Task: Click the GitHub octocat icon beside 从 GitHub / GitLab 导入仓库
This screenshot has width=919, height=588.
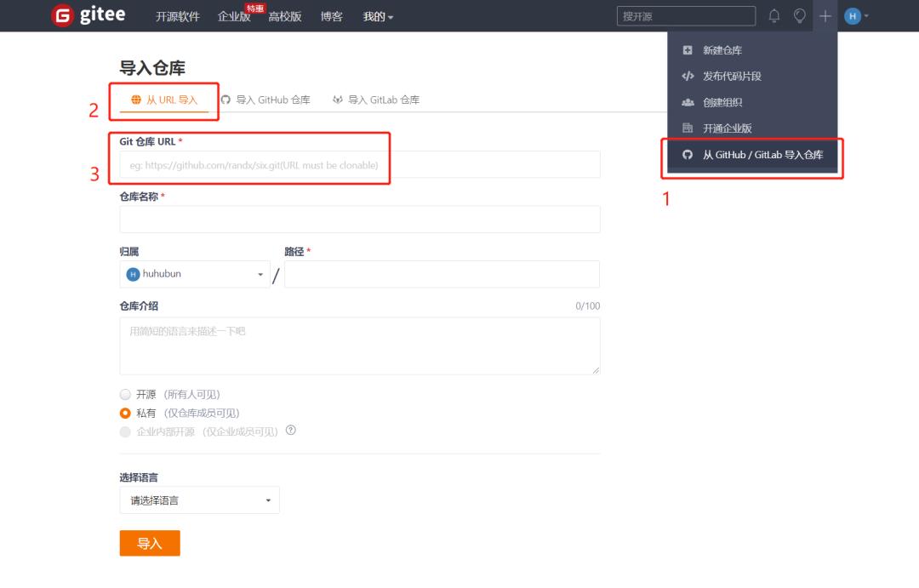Action: coord(688,157)
